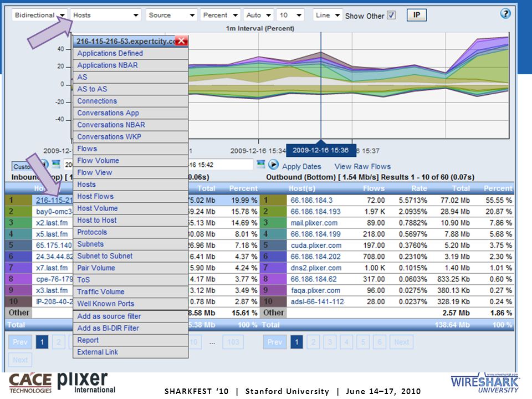Click color swatch beside mail.plixer.com
This screenshot has width=532, height=399.
pos(273,223)
